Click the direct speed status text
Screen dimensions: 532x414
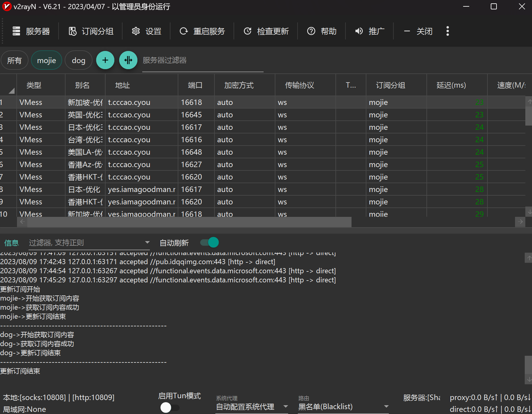[x=490, y=409]
